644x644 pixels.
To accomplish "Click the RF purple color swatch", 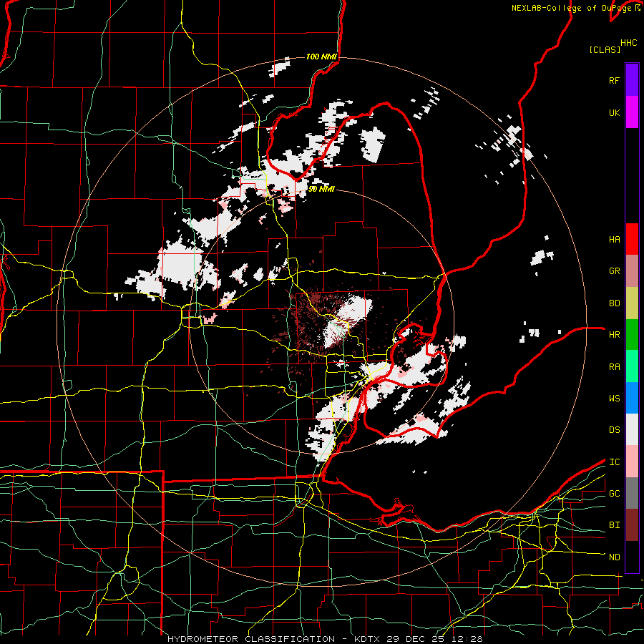I will pos(632,80).
